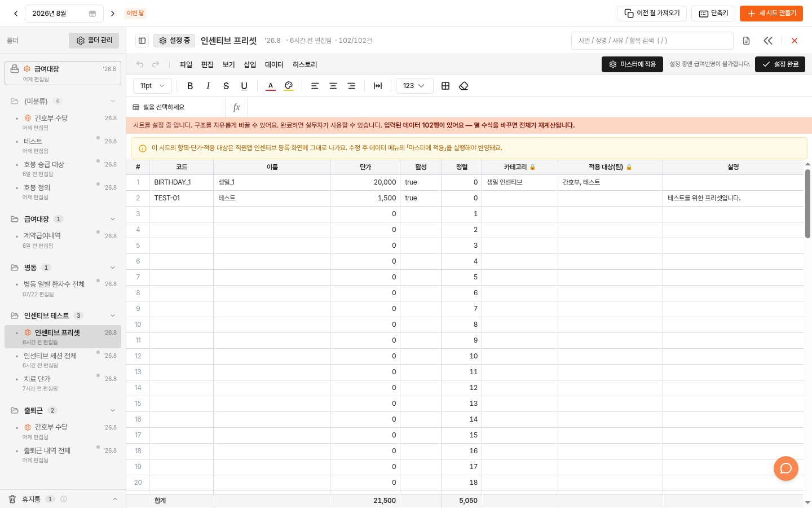Open the 데이터 menu
Screen dimensions: 812x508
point(274,64)
